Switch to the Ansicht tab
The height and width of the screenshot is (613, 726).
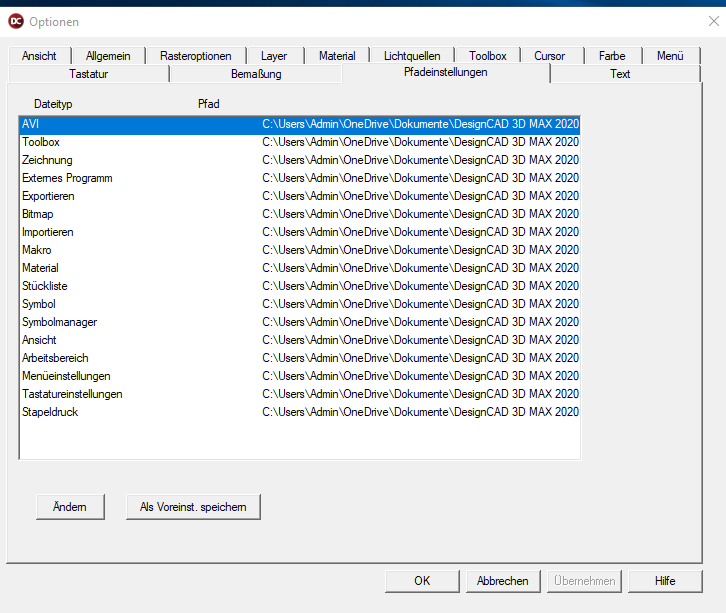click(x=39, y=56)
